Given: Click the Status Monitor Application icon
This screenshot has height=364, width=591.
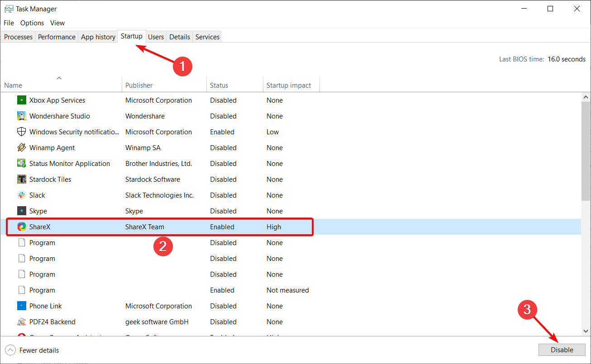Looking at the screenshot, I should (22, 164).
